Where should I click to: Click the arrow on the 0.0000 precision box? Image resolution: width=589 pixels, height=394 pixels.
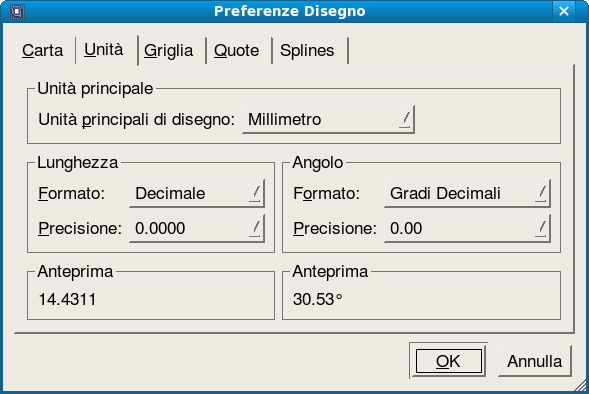tap(255, 228)
